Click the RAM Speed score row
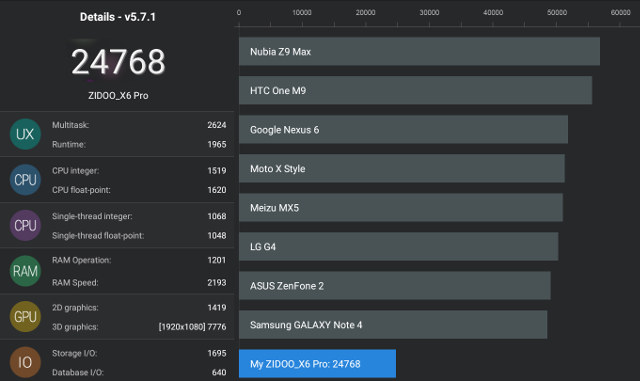Viewport: 640px width, 381px height. point(139,283)
